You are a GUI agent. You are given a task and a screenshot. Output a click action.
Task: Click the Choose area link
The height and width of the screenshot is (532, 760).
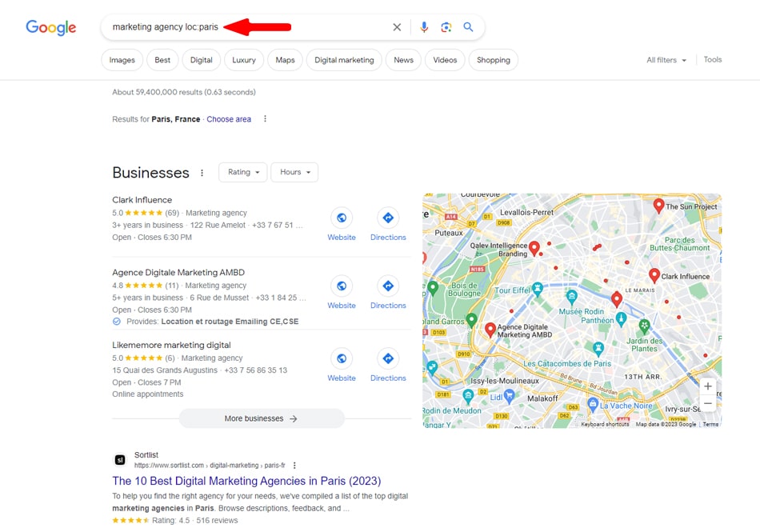pyautogui.click(x=229, y=119)
